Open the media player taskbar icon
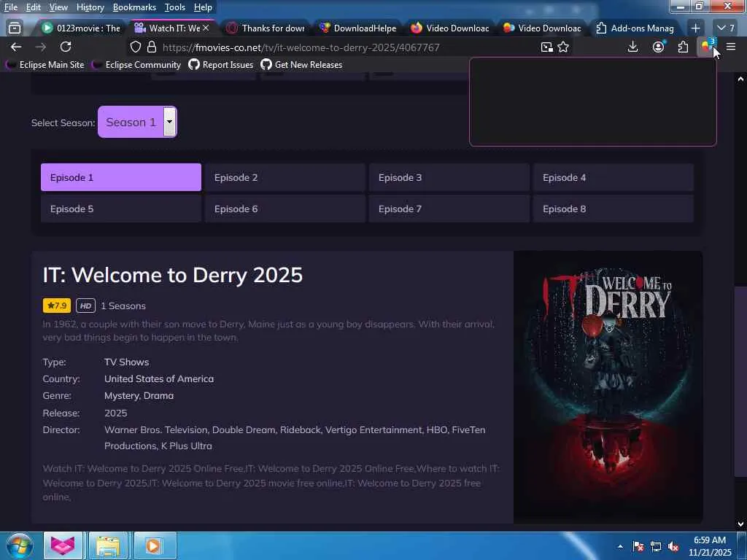 click(x=153, y=545)
